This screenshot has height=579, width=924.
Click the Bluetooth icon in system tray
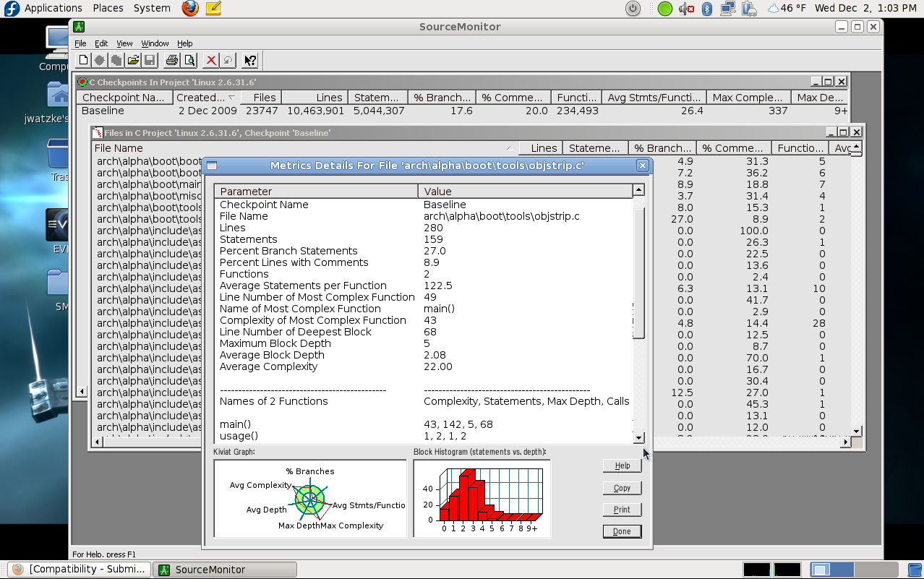click(x=708, y=9)
